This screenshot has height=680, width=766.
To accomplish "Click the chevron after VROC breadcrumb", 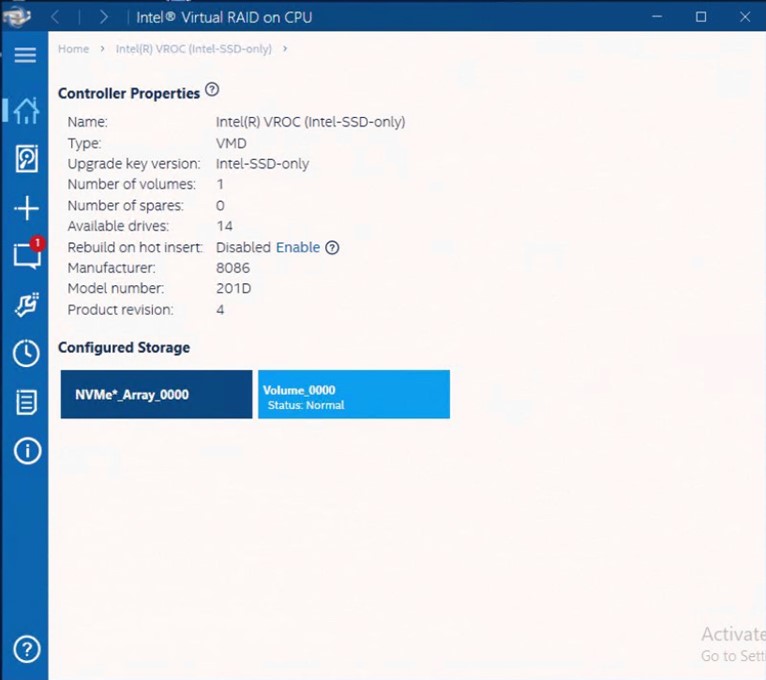I will tap(285, 49).
